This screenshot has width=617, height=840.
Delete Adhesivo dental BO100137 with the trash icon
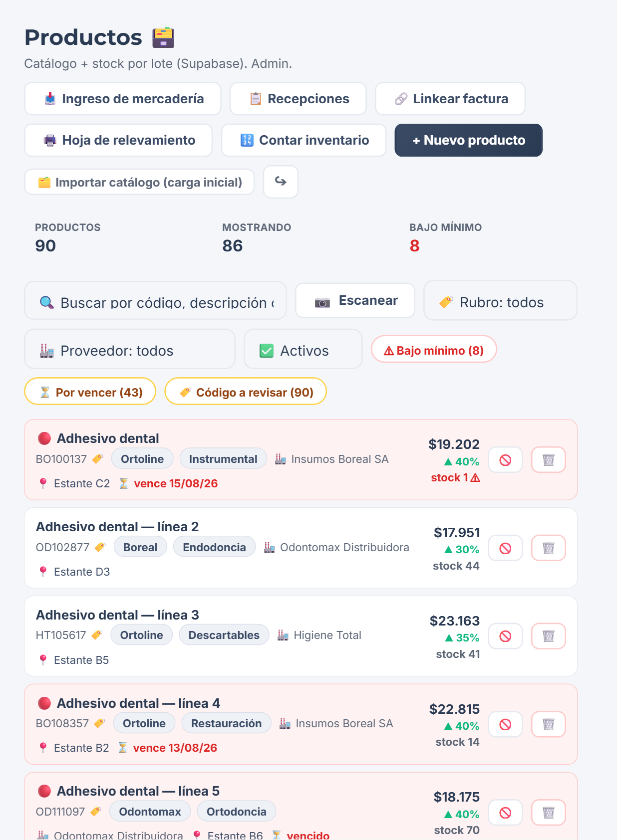tap(549, 460)
